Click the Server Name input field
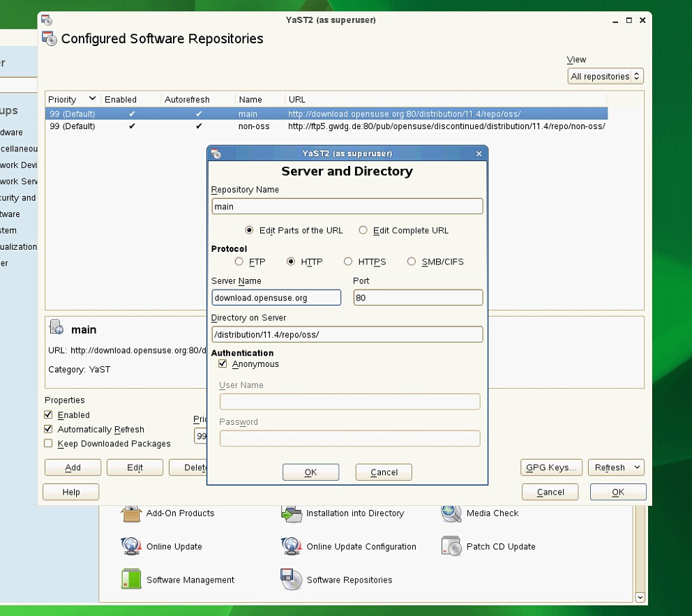Viewport: 692px width, 616px height. [276, 297]
